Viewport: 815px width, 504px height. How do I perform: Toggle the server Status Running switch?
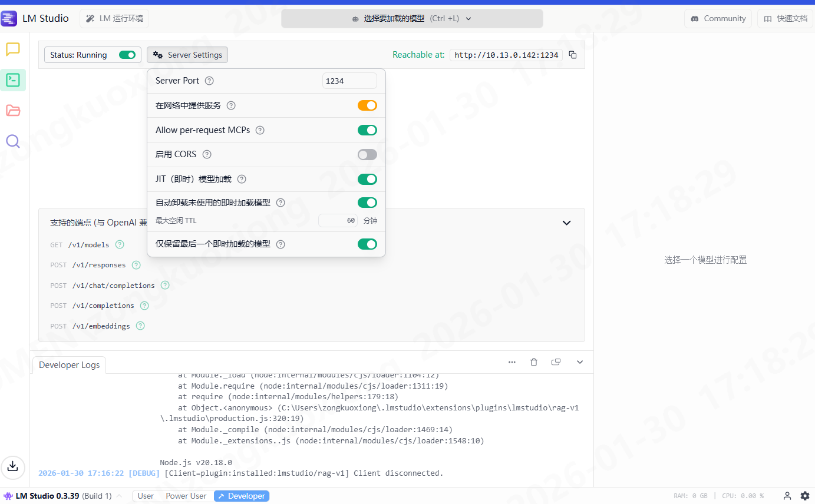pyautogui.click(x=127, y=55)
